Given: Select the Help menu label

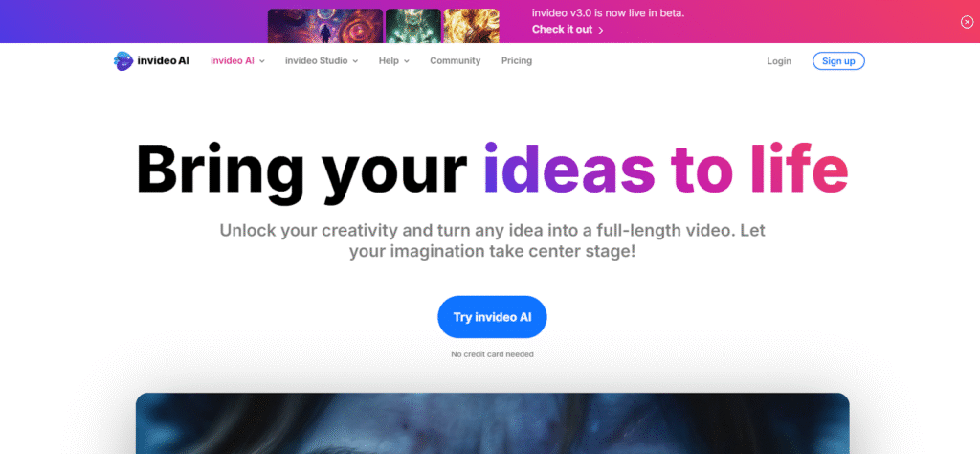Looking at the screenshot, I should tap(389, 60).
